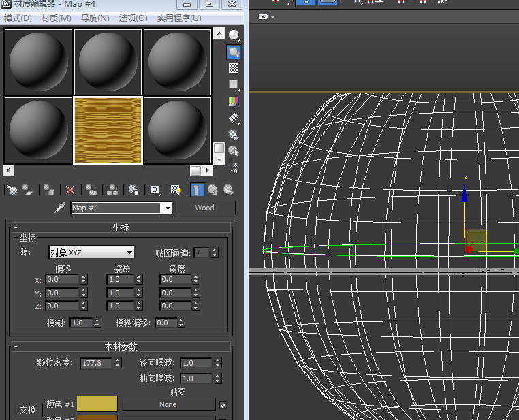Toggle Show Shaded Material in Viewport
519x420 pixels.
tap(176, 190)
